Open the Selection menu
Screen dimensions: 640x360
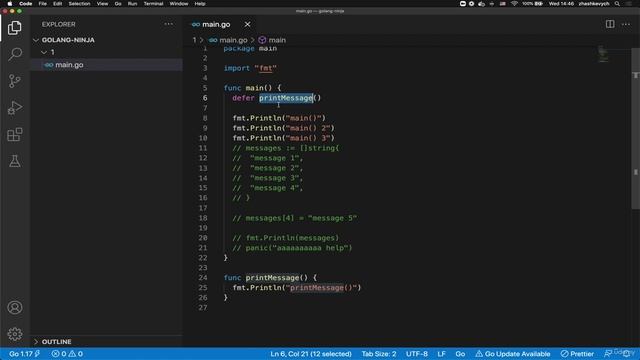pos(79,4)
